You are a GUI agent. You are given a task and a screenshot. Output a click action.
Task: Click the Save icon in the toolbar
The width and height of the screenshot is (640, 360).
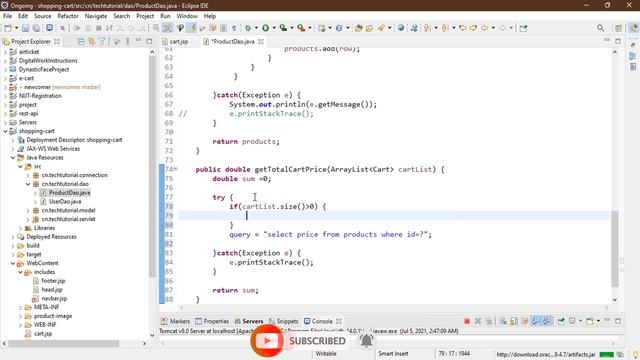[x=25, y=28]
